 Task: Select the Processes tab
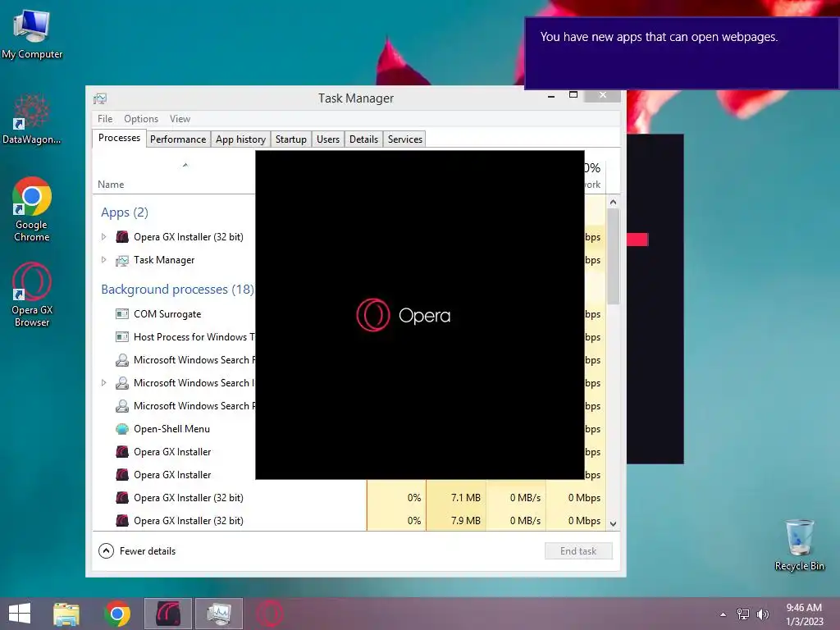(119, 138)
